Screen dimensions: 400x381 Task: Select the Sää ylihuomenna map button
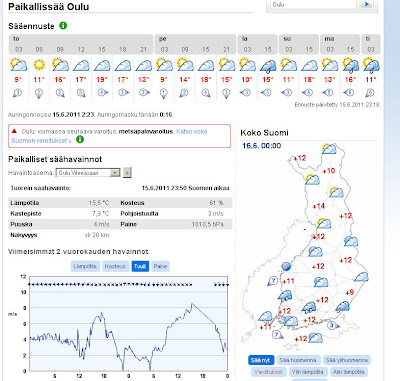click(347, 360)
